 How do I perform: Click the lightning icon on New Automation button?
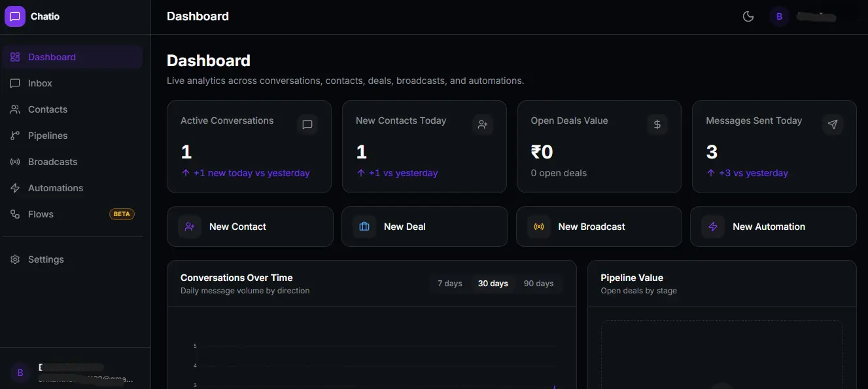click(x=713, y=227)
